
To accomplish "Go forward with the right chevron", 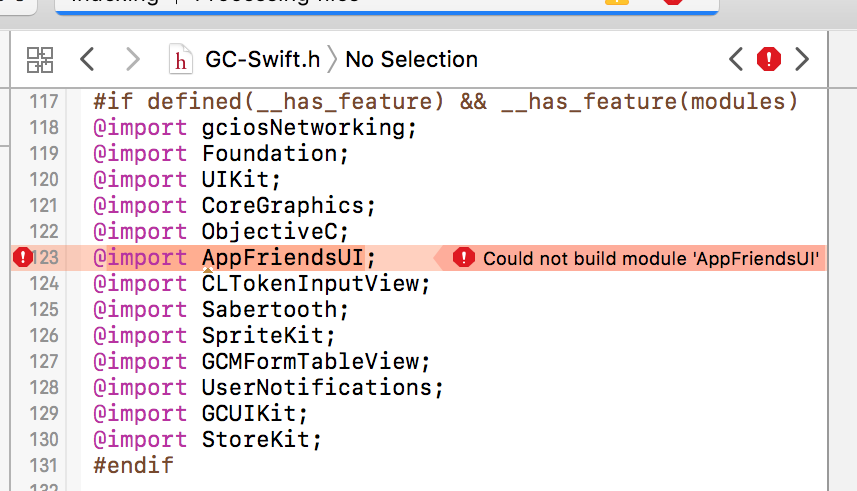I will click(132, 59).
